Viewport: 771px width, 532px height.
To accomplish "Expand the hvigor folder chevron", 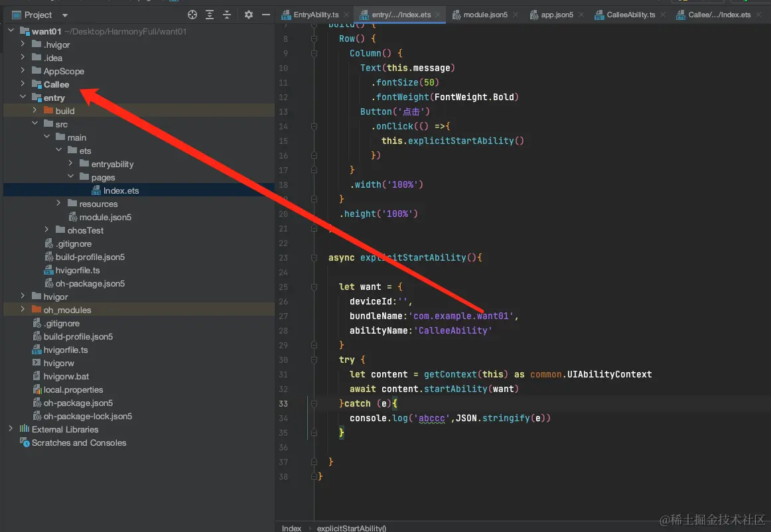I will (23, 296).
